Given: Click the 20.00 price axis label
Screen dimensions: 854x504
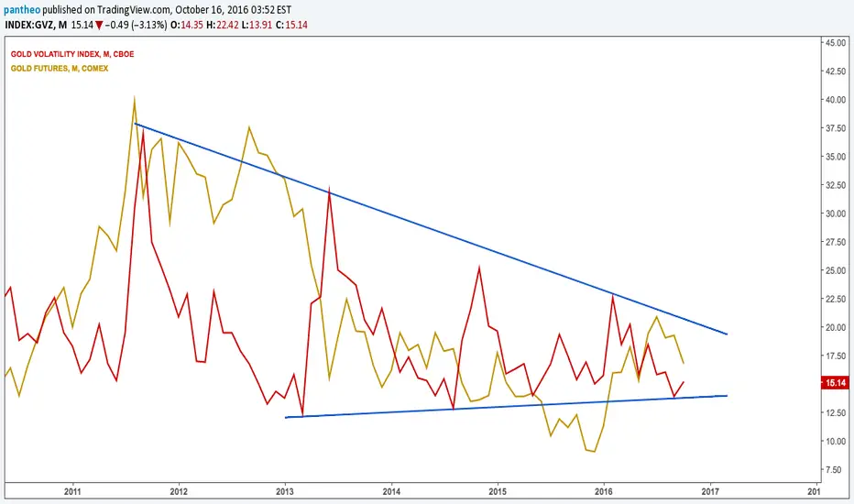Looking at the screenshot, I should (836, 327).
